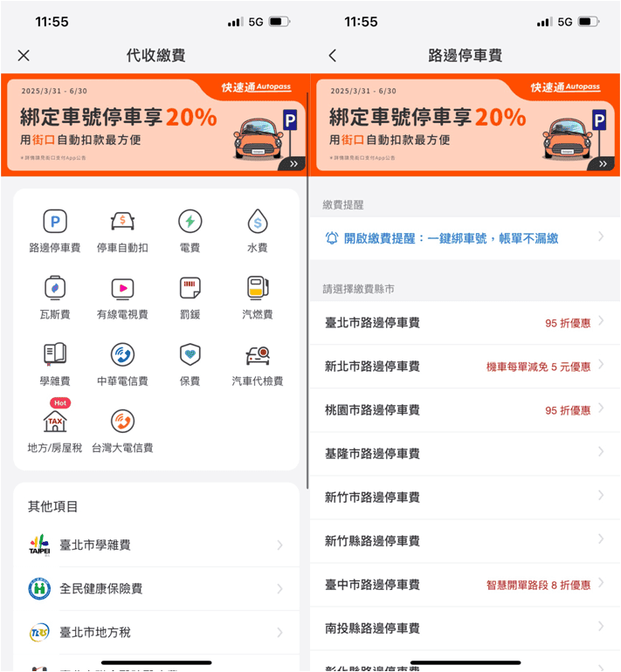Viewport: 621px width, 672px height.
Task: Tap double-arrow on right promo banner
Action: point(603,164)
